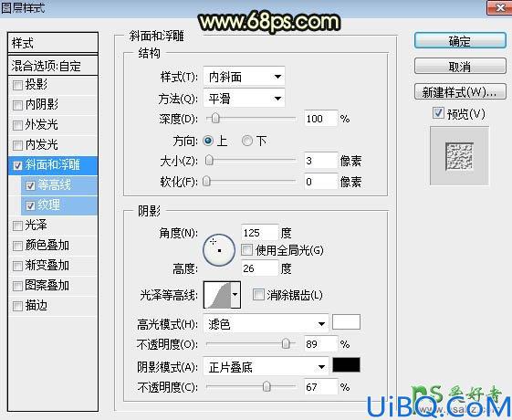512x420 pixels.
Task: Toggle 消除锯齿 checkbox
Action: pos(258,295)
